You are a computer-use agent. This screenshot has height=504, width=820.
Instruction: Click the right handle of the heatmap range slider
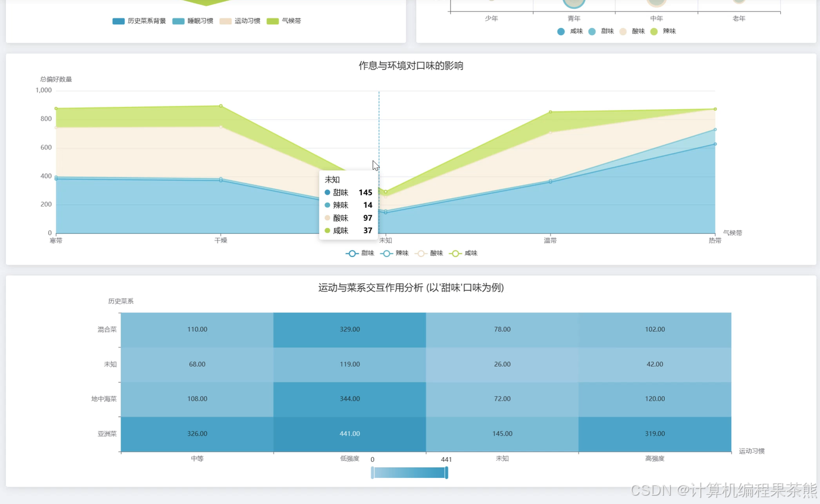point(446,473)
